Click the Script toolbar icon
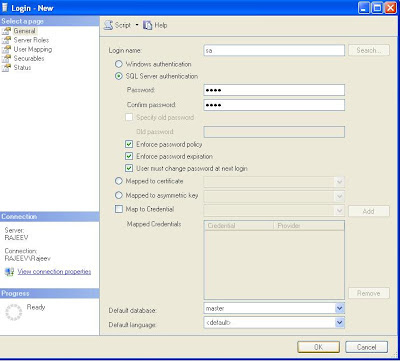The width and height of the screenshot is (400, 361). tap(108, 25)
